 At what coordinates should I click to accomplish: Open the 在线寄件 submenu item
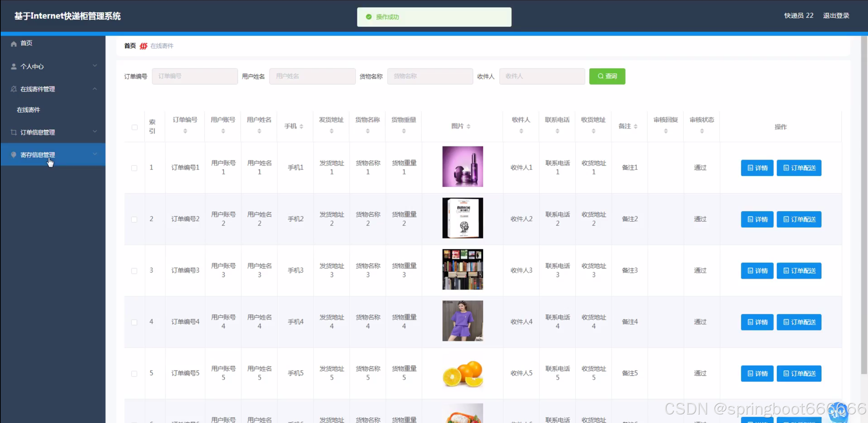pos(28,110)
